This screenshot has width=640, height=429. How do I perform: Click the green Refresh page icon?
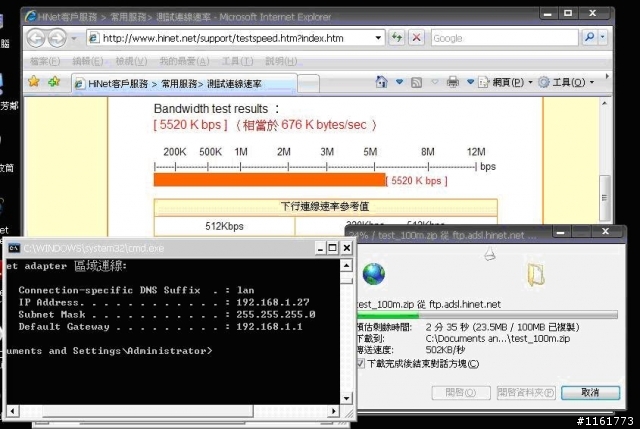pos(396,38)
